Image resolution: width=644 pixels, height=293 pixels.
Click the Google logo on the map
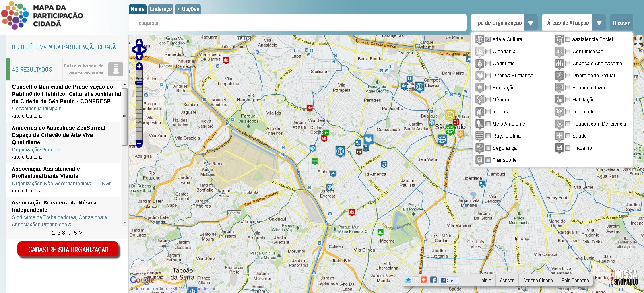point(142,280)
